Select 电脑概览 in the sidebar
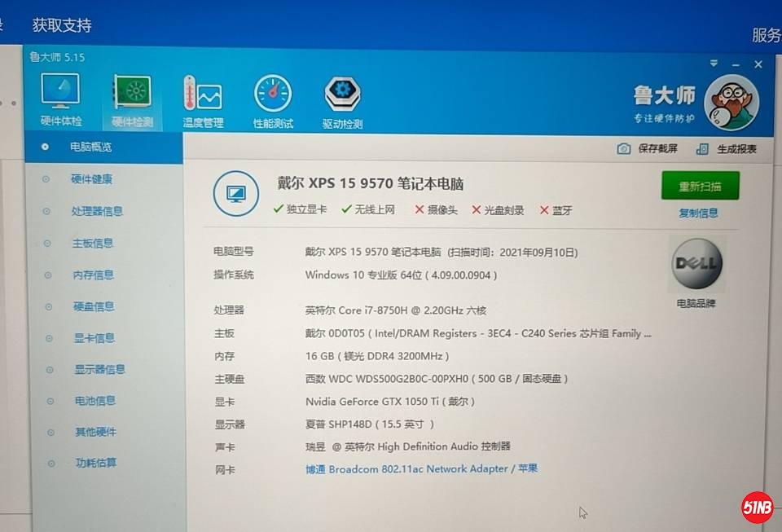The width and height of the screenshot is (782, 532). point(90,147)
